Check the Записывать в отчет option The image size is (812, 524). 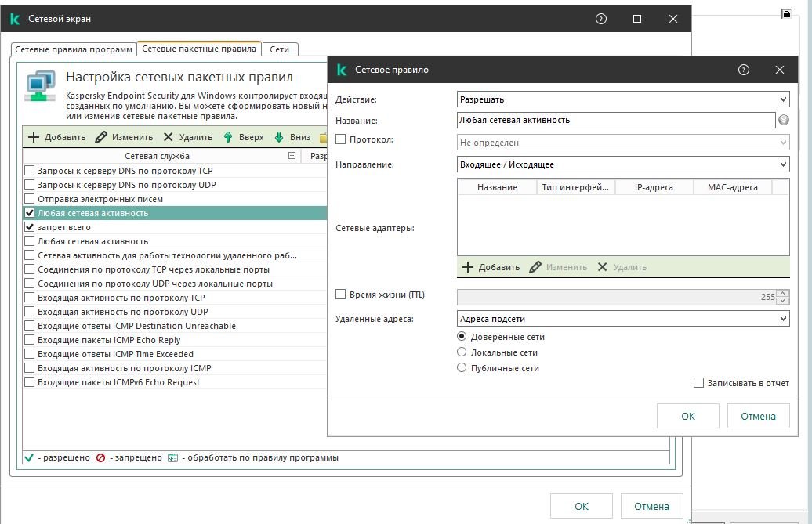699,383
